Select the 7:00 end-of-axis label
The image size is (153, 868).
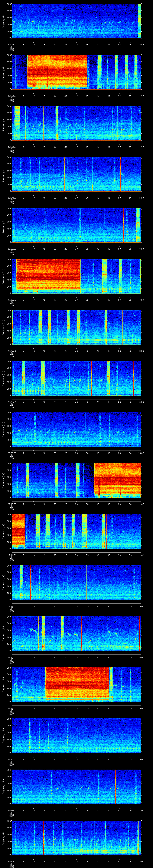(141, 300)
